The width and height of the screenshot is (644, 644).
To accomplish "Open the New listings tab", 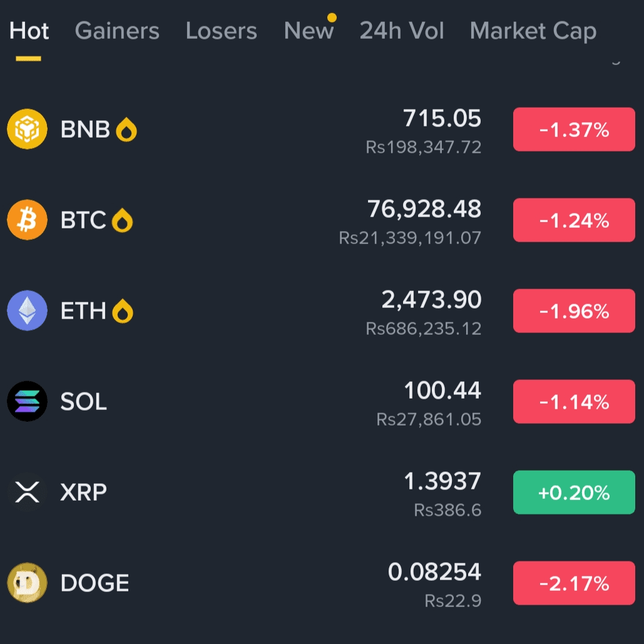I will [x=309, y=31].
